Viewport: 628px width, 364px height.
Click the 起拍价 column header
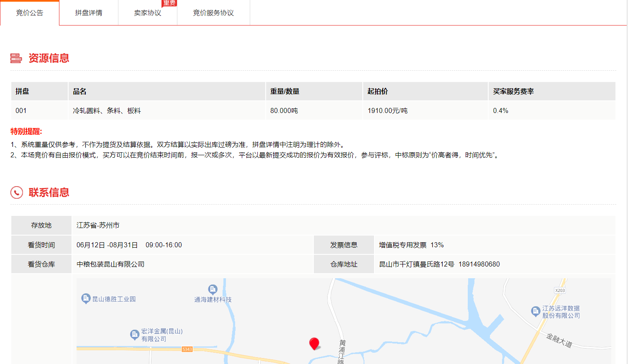click(x=377, y=92)
